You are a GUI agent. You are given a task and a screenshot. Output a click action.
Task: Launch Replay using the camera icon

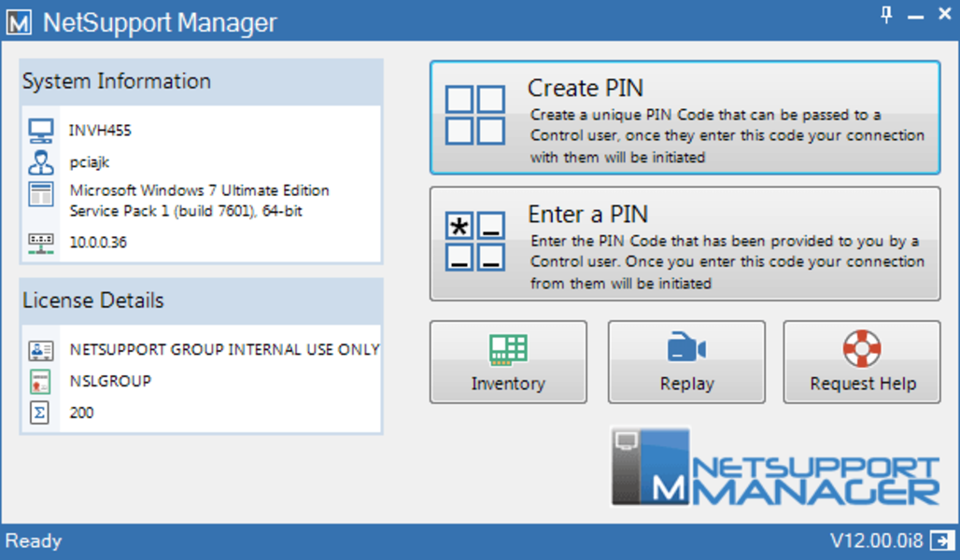click(686, 349)
